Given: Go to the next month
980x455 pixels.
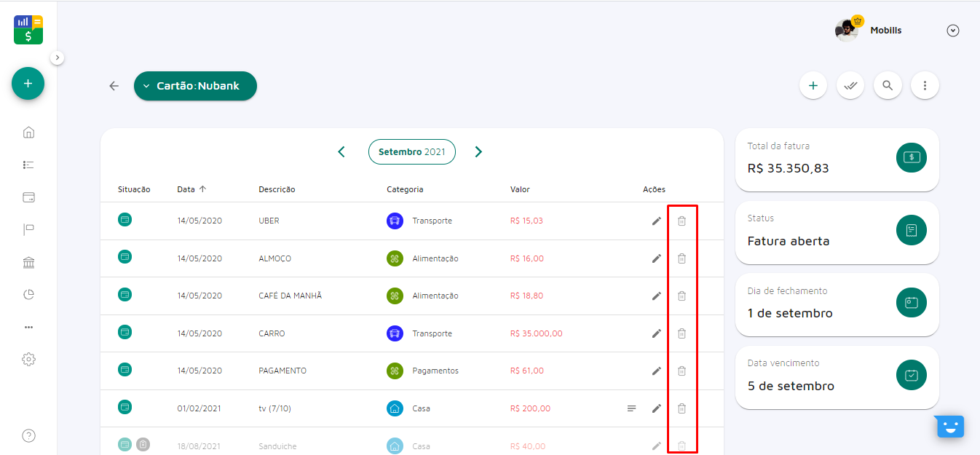Looking at the screenshot, I should click(478, 151).
